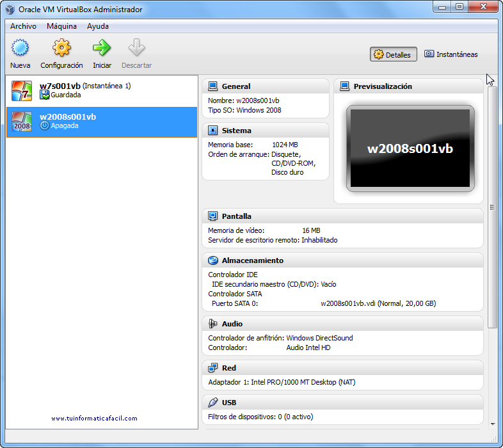
Task: Start the VM with the green Iniciar arrow
Action: [102, 47]
